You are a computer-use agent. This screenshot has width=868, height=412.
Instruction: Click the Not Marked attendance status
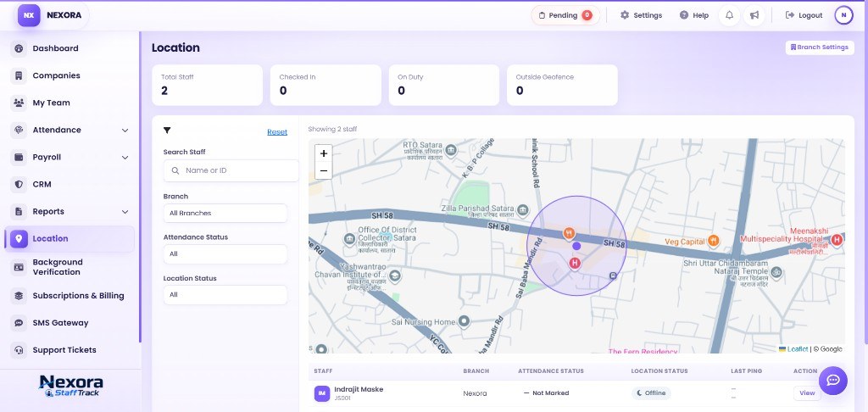(547, 393)
